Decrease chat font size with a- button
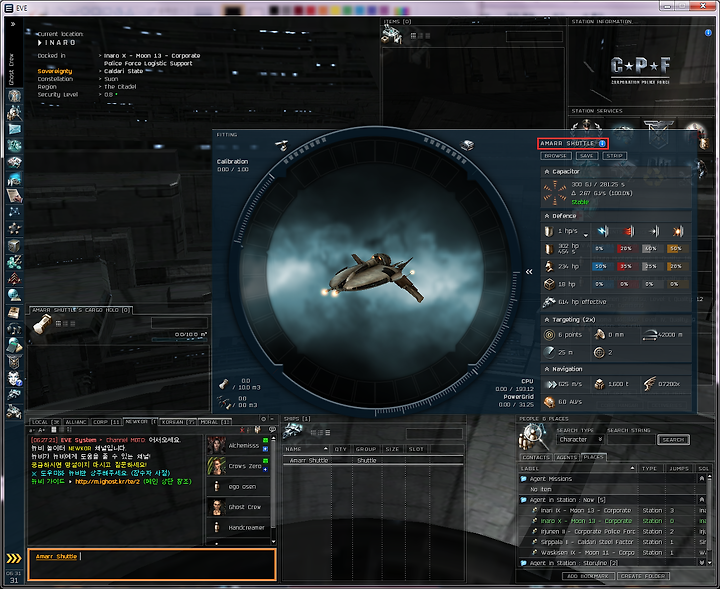Image resolution: width=720 pixels, height=589 pixels. [x=31, y=430]
